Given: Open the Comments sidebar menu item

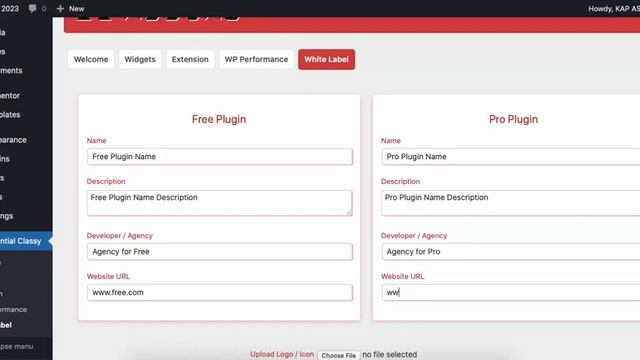Looking at the screenshot, I should 11,71.
